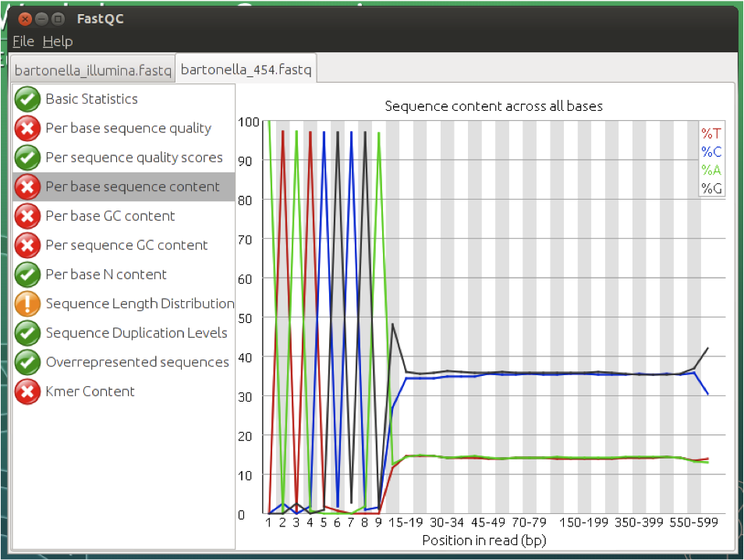Select the bartonella_454.fastq tab
This screenshot has height=560, width=744.
click(x=246, y=69)
